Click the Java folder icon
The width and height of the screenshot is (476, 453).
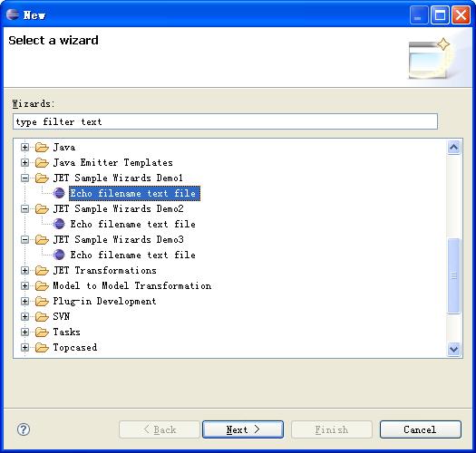pyautogui.click(x=42, y=148)
